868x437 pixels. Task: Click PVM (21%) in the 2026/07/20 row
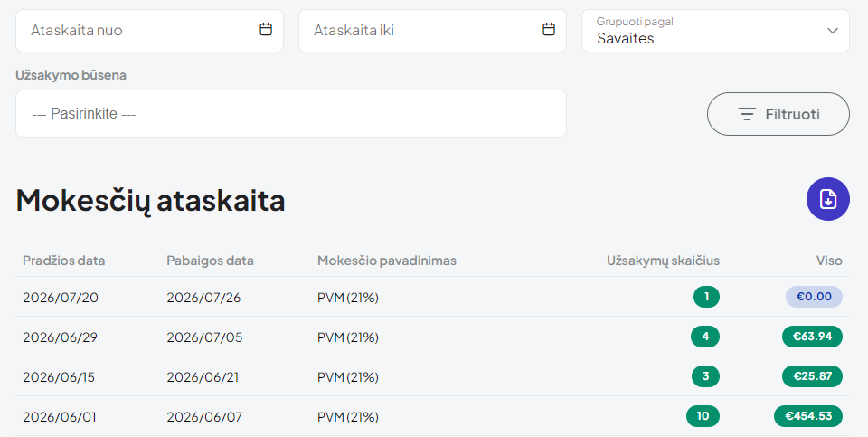pos(348,298)
